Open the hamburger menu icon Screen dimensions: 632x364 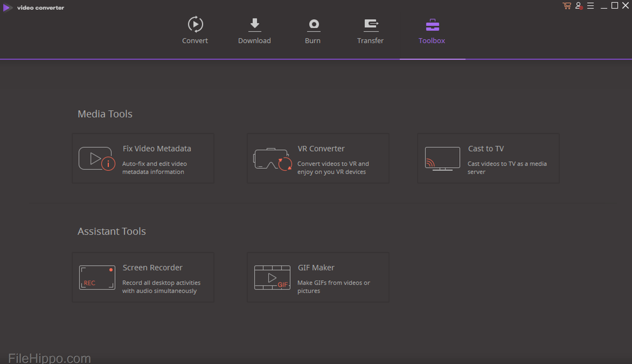(x=590, y=6)
